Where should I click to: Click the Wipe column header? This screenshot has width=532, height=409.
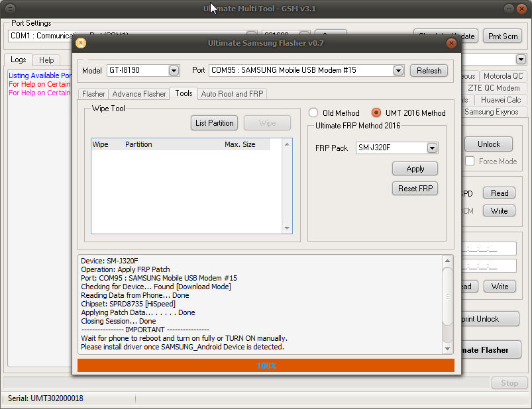pyautogui.click(x=101, y=144)
